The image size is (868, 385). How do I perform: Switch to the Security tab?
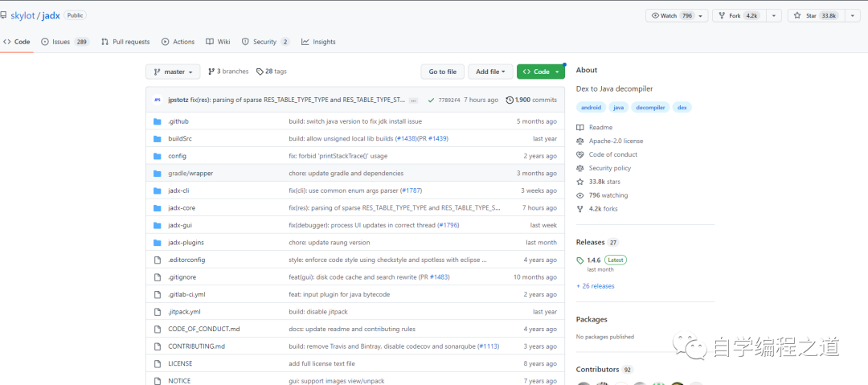(x=265, y=42)
